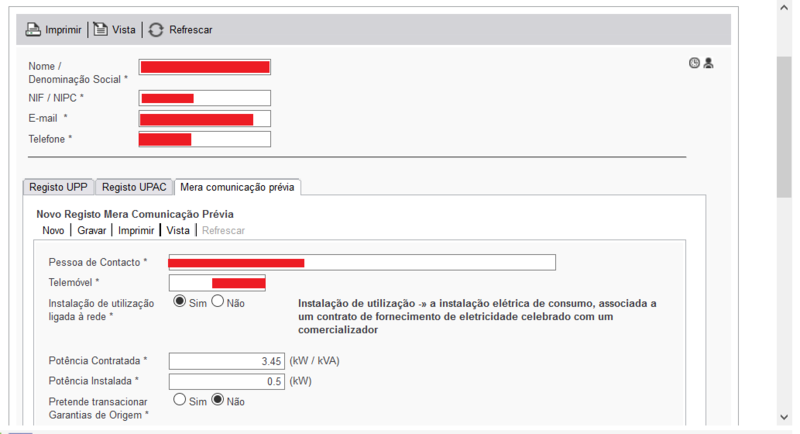The width and height of the screenshot is (800, 434).
Task: Click the Potência Contratada * label
Action: click(98, 361)
